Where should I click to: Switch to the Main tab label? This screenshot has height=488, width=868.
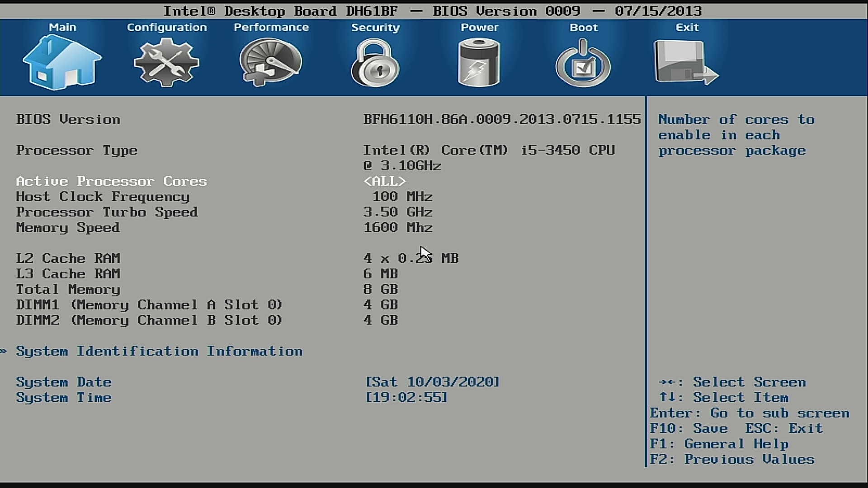pyautogui.click(x=62, y=28)
